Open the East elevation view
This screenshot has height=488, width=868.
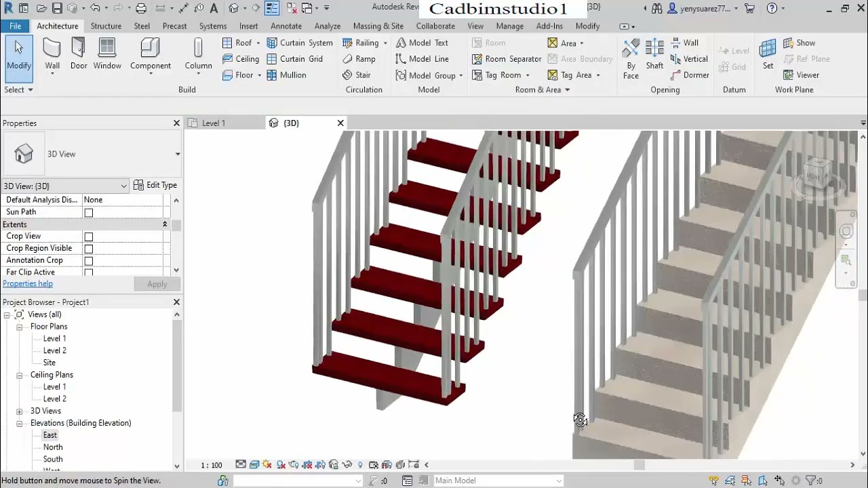50,435
